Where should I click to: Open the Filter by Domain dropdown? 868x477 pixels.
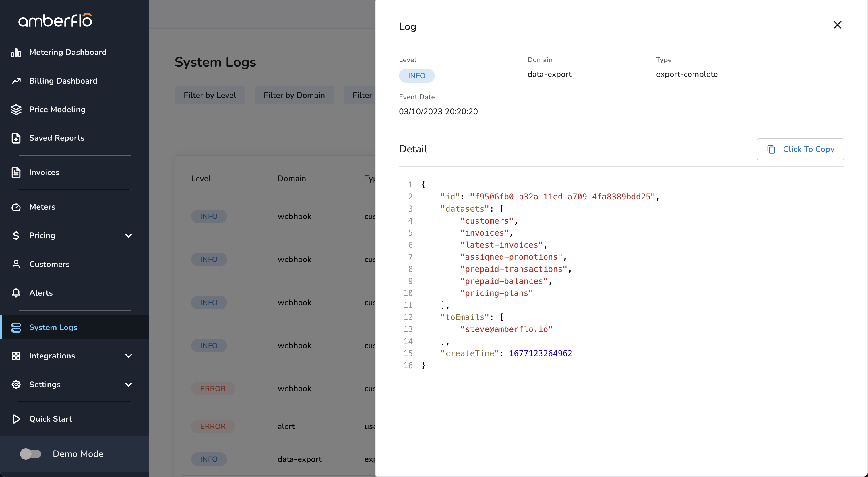tap(294, 95)
